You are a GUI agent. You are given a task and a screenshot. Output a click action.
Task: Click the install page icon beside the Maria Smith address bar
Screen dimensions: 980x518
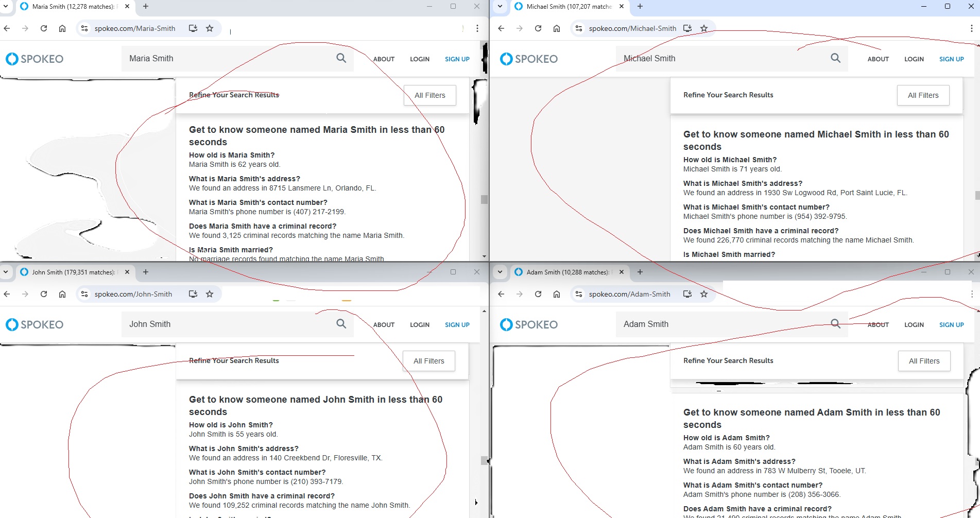point(193,28)
